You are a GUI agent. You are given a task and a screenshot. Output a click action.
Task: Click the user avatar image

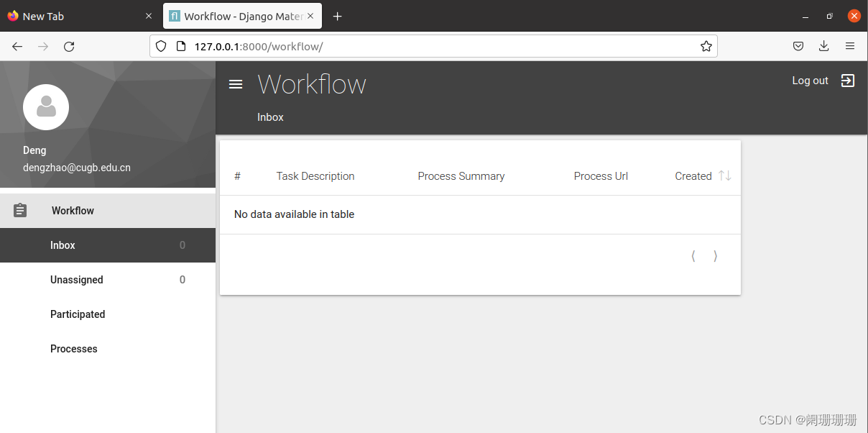point(46,106)
